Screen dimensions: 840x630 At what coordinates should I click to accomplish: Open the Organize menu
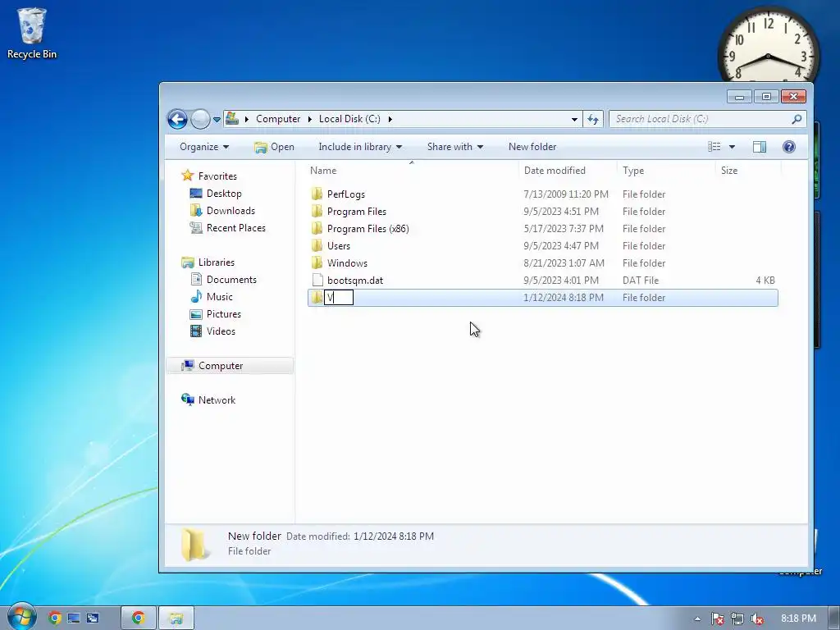click(x=204, y=147)
